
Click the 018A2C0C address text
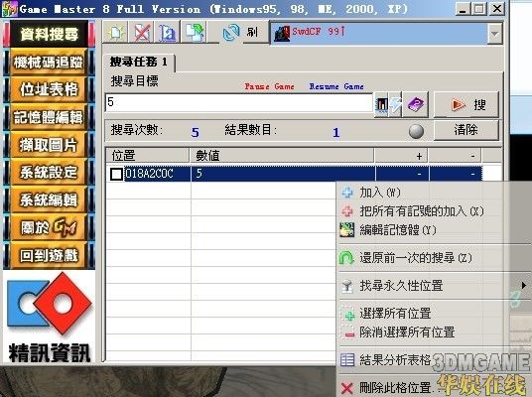(149, 174)
